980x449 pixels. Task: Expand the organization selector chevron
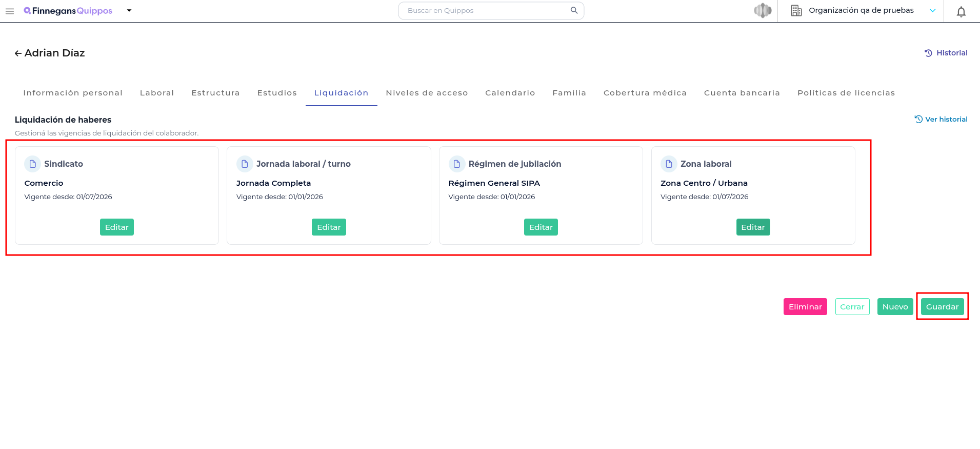[x=932, y=11]
